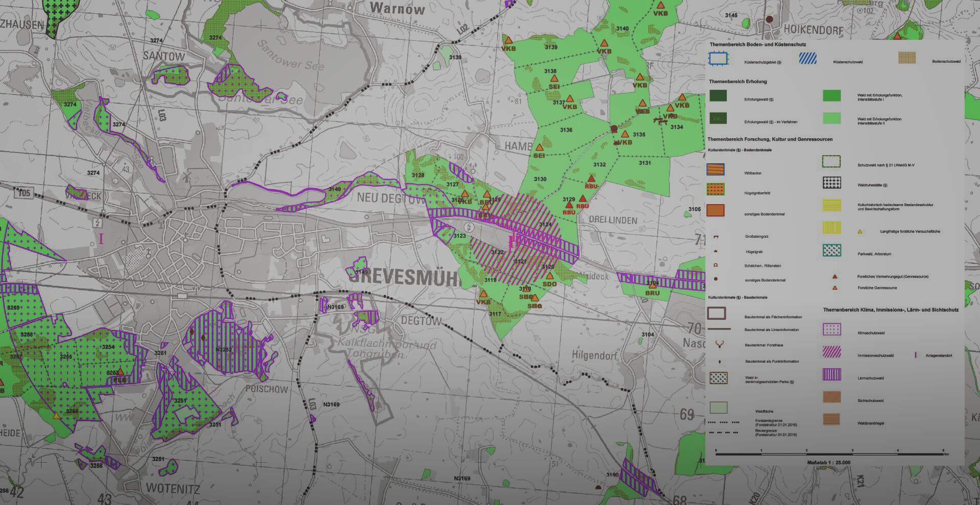Click the 'Themenbereich Klima, Immissions-, Lärm- und Sichtschutz' heading
This screenshot has height=505, width=980.
(x=891, y=310)
